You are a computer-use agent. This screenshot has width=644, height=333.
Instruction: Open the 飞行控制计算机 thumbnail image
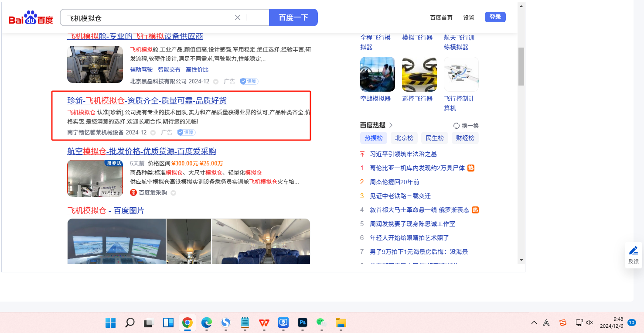click(461, 74)
